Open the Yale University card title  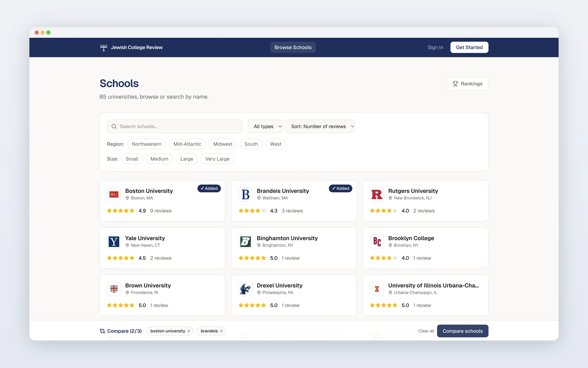coord(145,238)
